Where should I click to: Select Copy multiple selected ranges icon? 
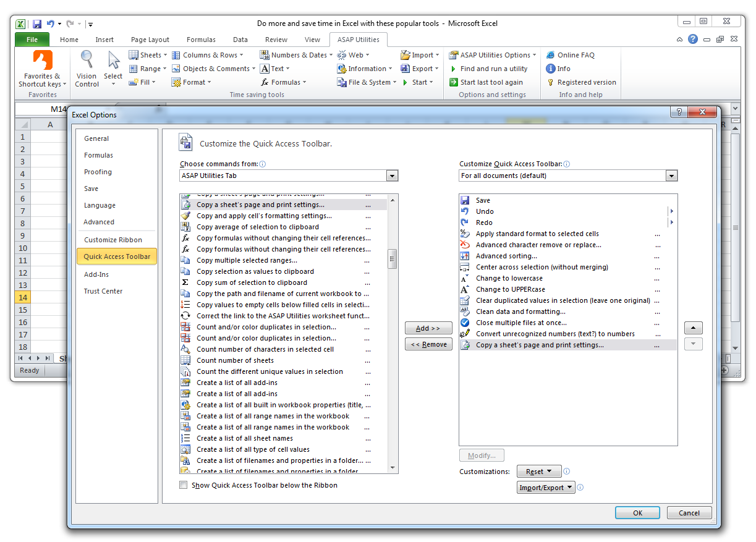point(185,260)
